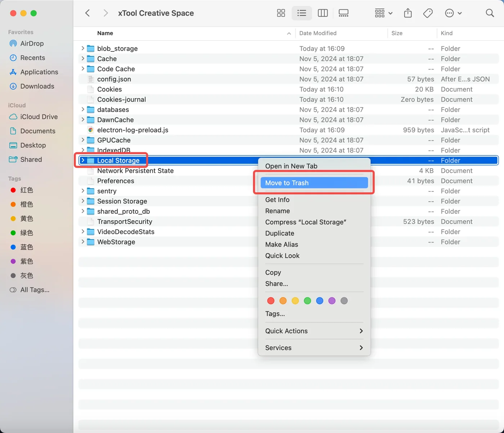The width and height of the screenshot is (504, 433).
Task: Open the More actions ellipsis menu
Action: click(453, 13)
